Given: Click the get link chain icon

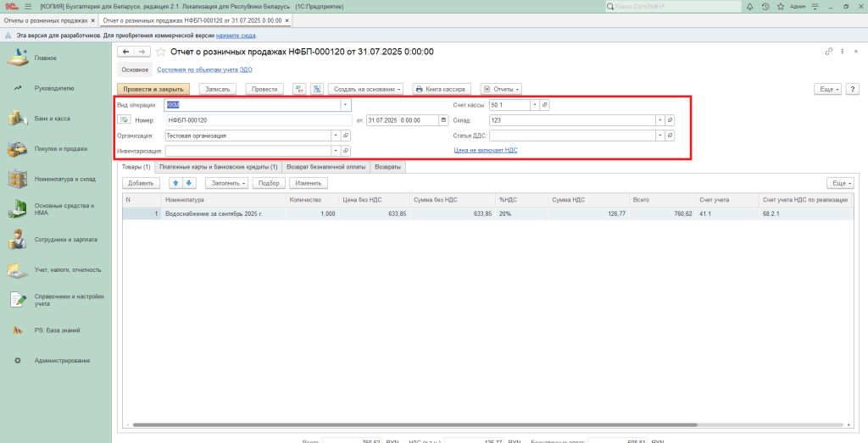Looking at the screenshot, I should coord(828,52).
